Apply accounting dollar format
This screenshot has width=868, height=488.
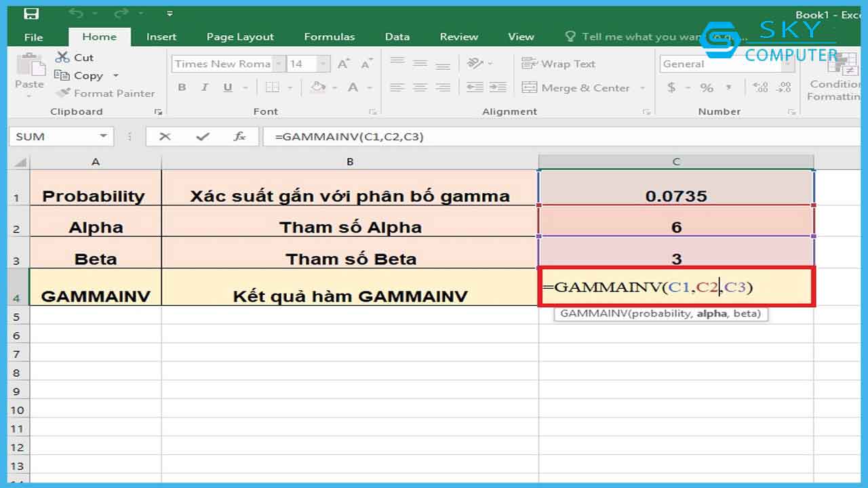coord(671,87)
